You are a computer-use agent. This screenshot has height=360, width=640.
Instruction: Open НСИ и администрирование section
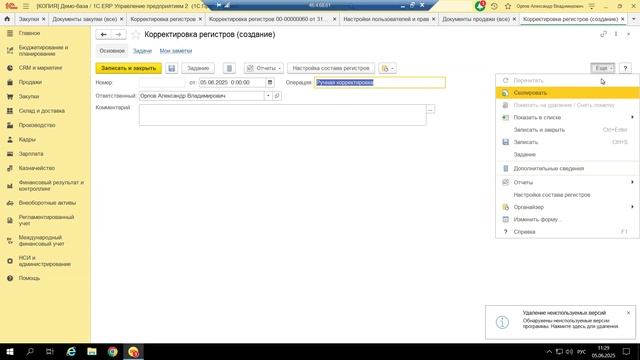pos(44,261)
